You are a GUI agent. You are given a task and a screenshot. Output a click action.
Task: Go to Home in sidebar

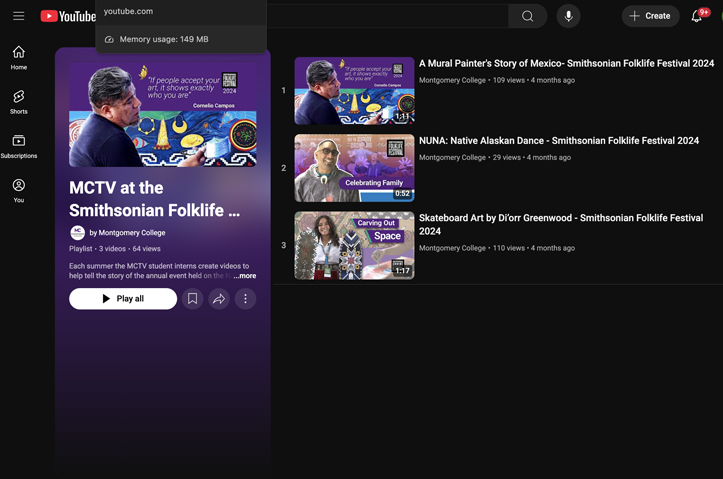[x=18, y=58]
